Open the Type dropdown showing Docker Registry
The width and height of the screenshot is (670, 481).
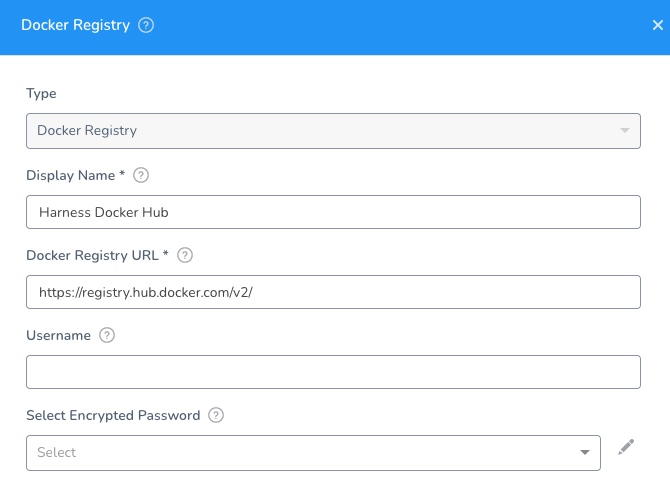click(x=333, y=131)
